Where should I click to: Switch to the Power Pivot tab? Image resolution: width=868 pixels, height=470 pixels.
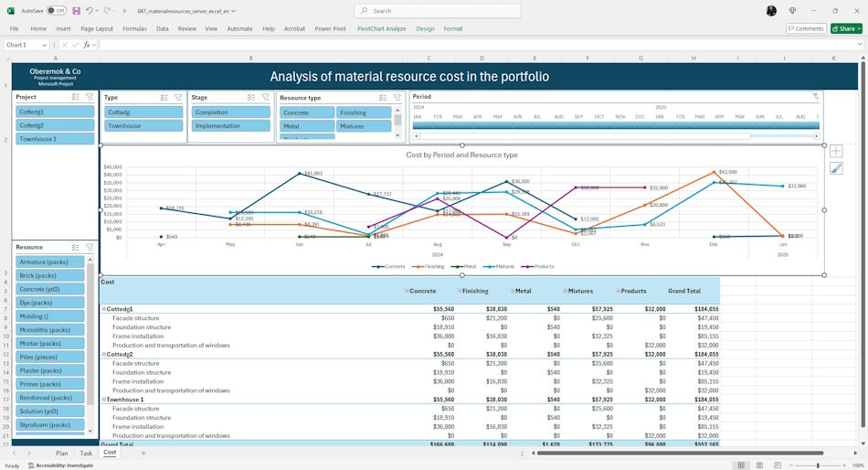click(330, 28)
